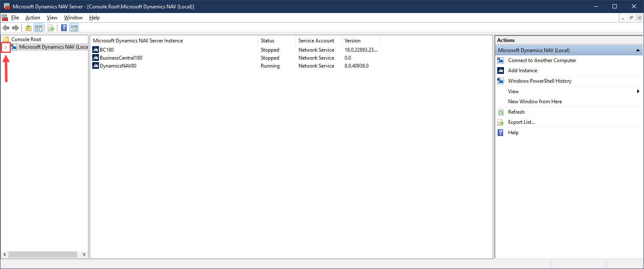Select the BusinessCentral180 instance row
644x269 pixels.
click(x=121, y=58)
